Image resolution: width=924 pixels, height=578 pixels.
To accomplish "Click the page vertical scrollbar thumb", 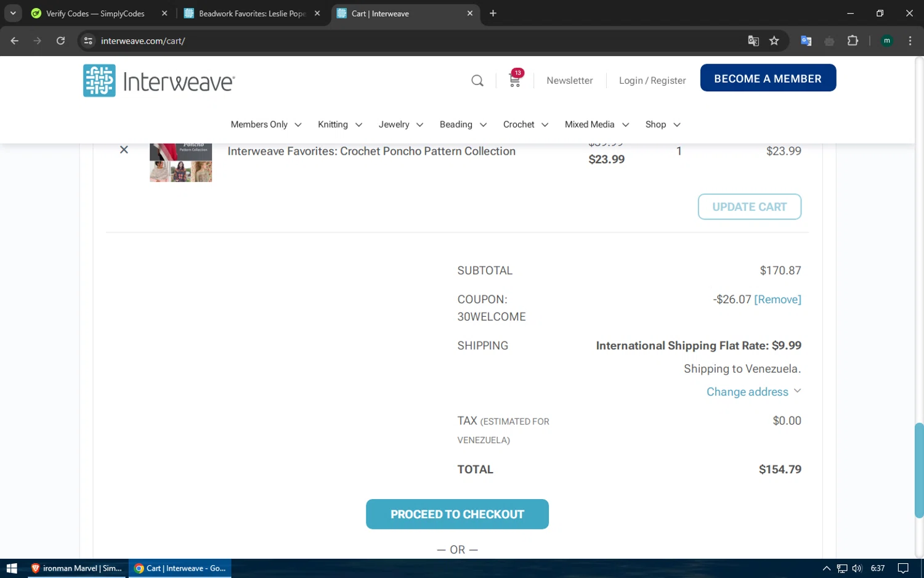I will [x=918, y=470].
